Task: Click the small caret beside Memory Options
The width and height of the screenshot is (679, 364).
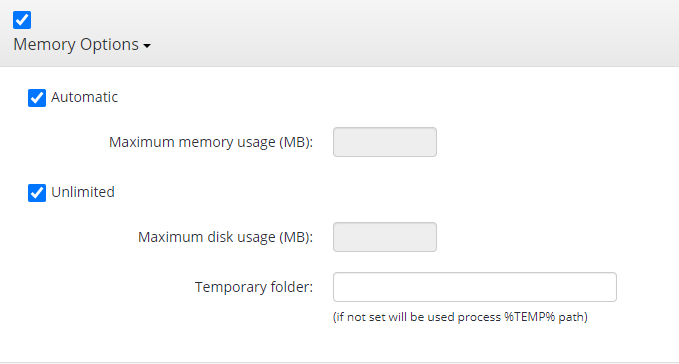Action: 147,45
